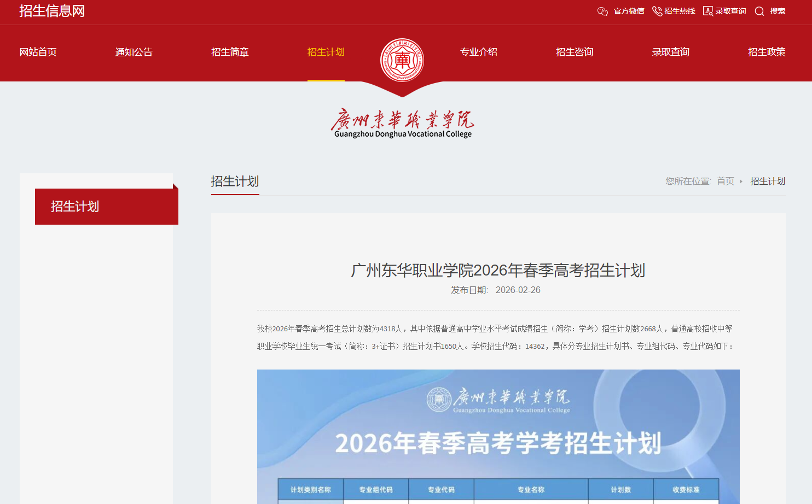Open the 招生政策 navigation entry
812x504 pixels.
tap(767, 52)
